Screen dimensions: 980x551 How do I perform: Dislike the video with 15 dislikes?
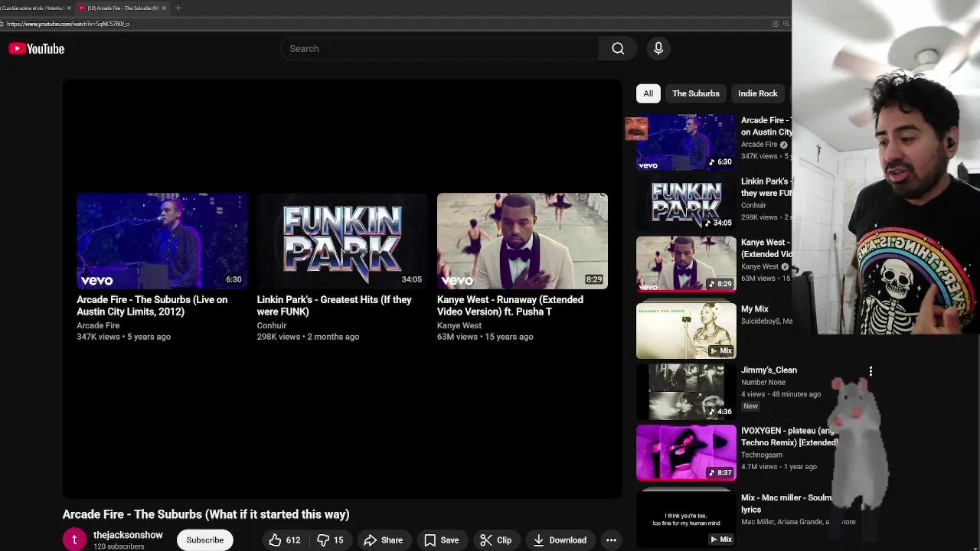click(331, 540)
